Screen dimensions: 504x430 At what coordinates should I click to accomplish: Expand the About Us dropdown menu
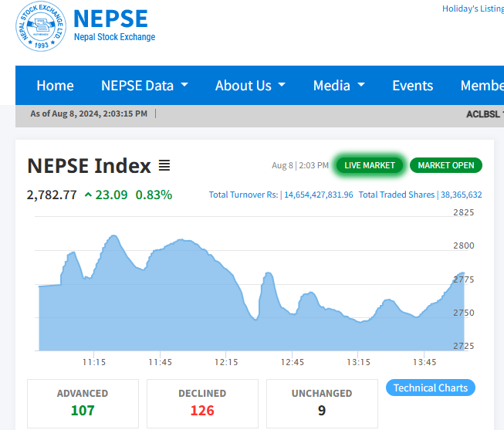click(x=250, y=86)
